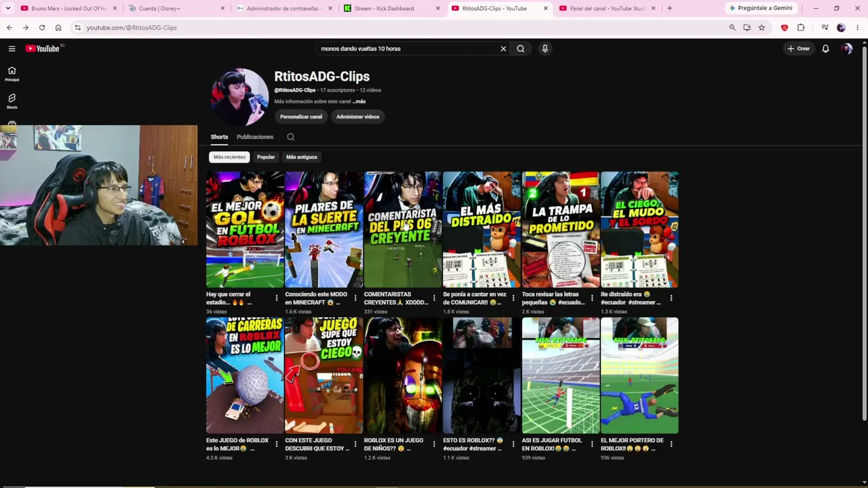Open options for 'EL MEJOR PORTERO DE ROBLOX'
868x488 pixels.
pyautogui.click(x=671, y=444)
